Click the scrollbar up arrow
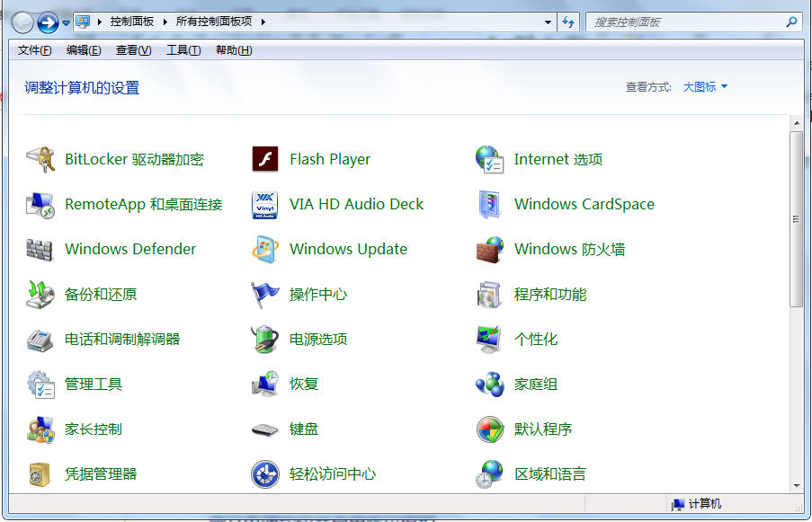This screenshot has width=812, height=522. click(797, 124)
